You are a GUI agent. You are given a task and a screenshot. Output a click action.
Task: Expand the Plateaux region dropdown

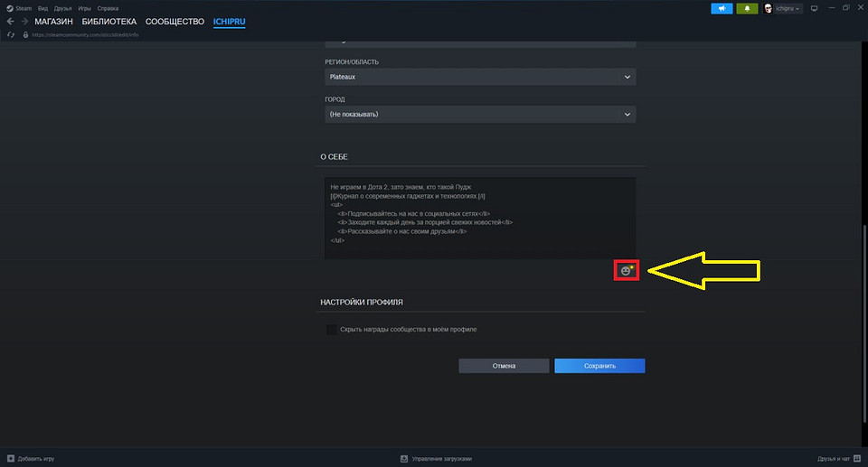point(480,78)
